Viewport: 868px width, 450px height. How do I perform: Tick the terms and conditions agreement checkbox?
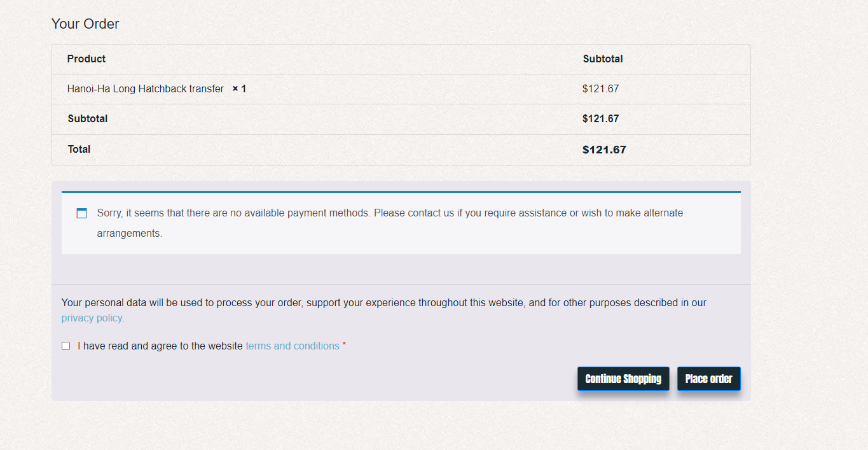point(65,346)
